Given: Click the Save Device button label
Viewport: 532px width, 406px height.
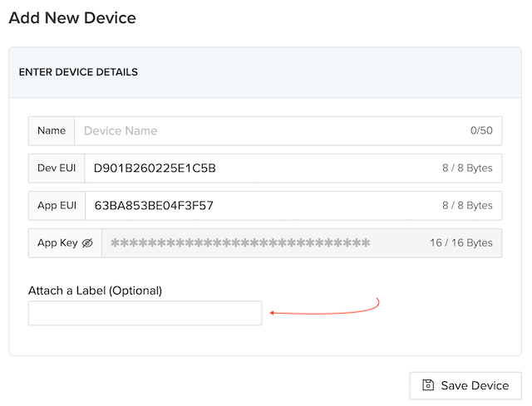Looking at the screenshot, I should pyautogui.click(x=475, y=385).
